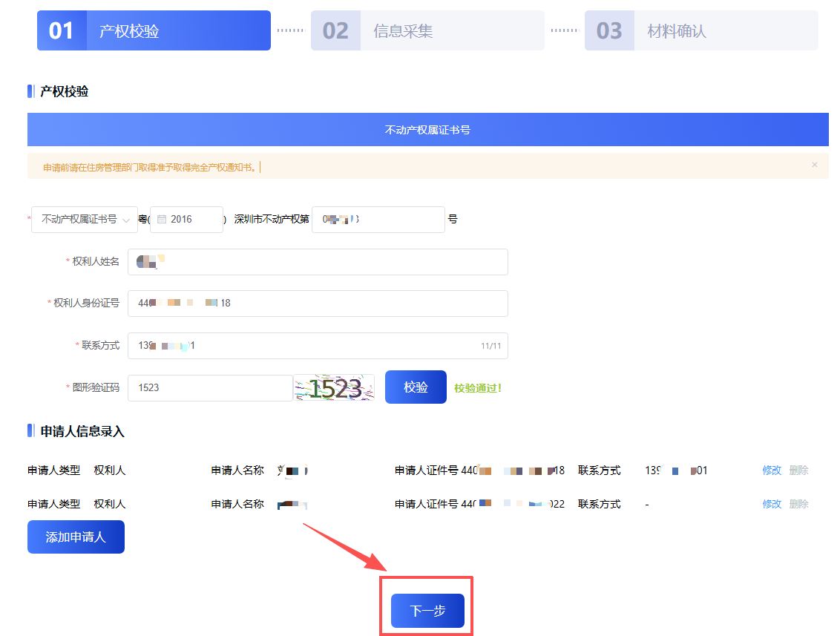
Task: Open step 03 材料确认
Action: click(x=701, y=30)
